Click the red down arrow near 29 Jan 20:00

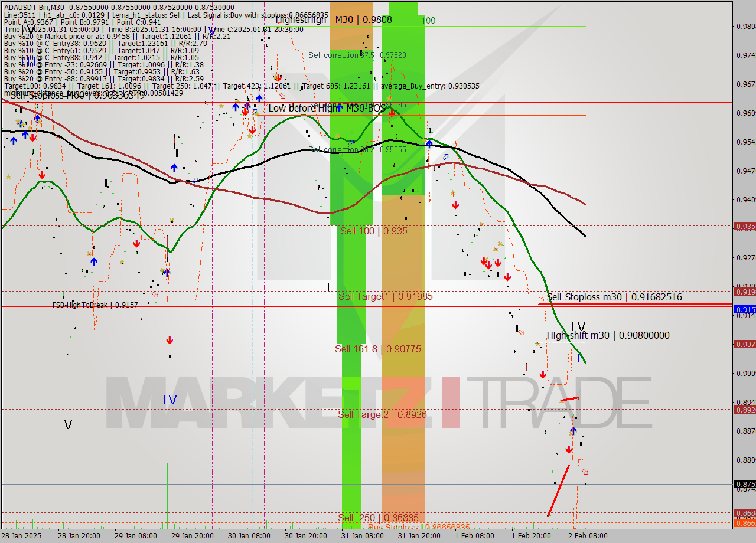click(x=170, y=339)
